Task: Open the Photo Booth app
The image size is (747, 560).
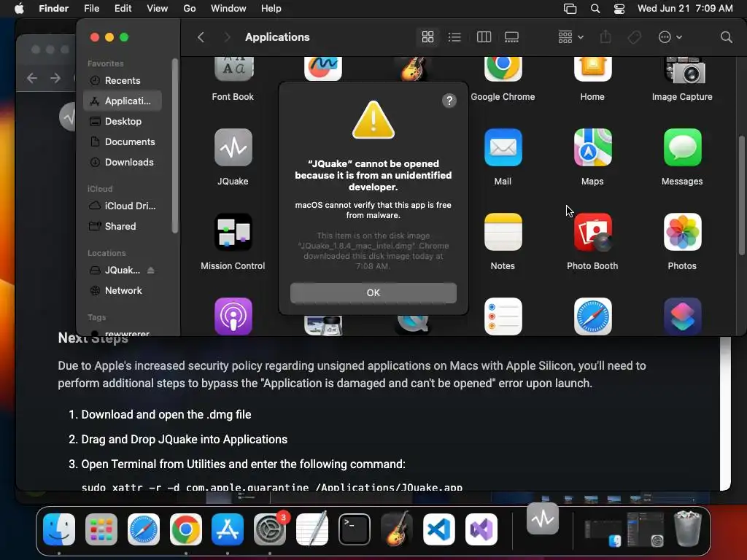Action: (x=592, y=232)
